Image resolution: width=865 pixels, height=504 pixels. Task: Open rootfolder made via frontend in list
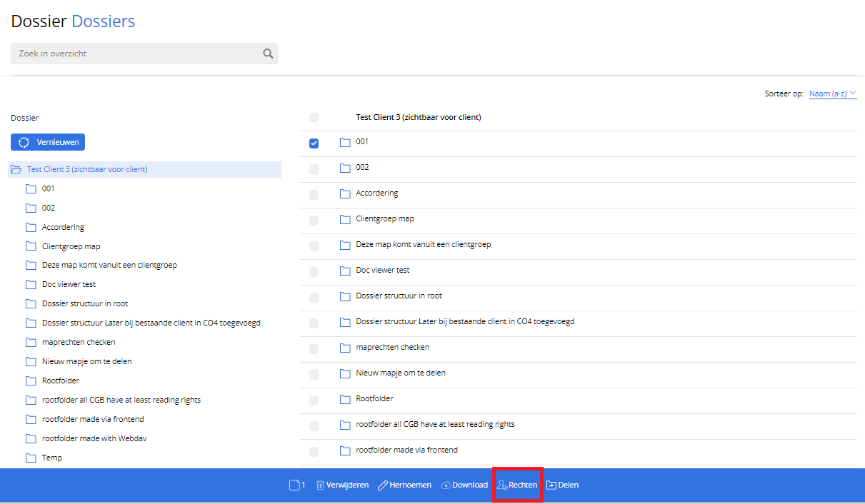pyautogui.click(x=407, y=450)
